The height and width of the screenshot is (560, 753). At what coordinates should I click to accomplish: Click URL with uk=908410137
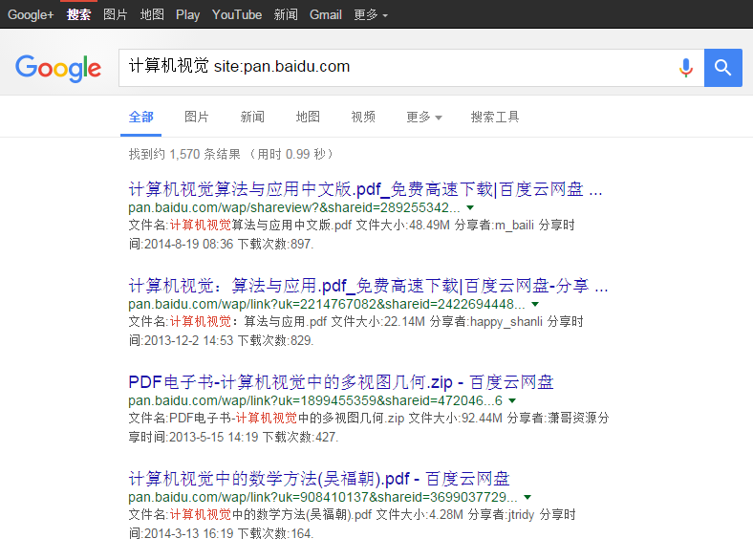323,498
